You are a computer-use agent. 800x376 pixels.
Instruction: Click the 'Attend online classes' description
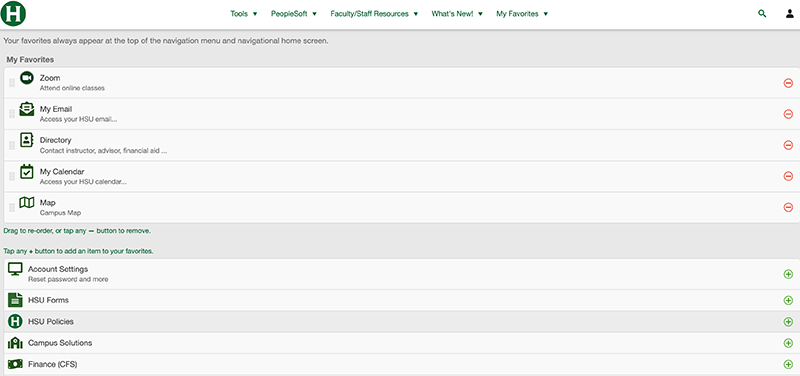72,88
